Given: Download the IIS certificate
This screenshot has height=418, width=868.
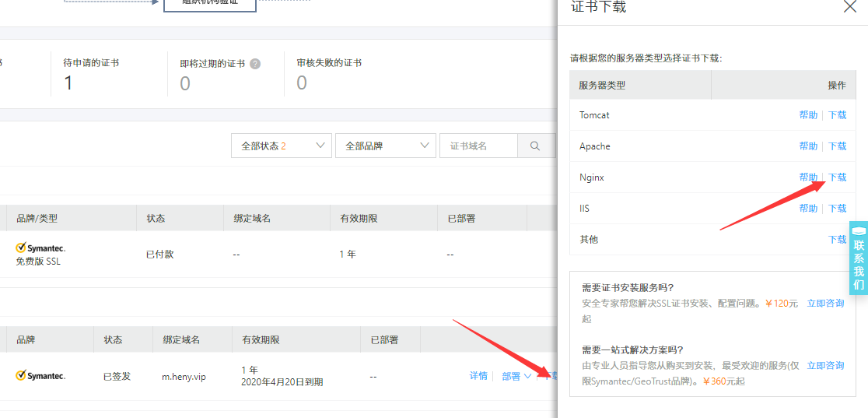Looking at the screenshot, I should click(x=837, y=209).
